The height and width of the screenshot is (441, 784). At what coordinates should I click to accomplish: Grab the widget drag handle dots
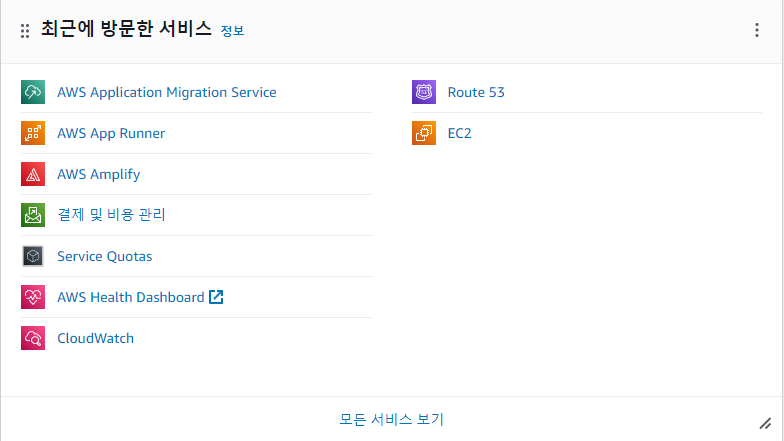pos(25,31)
